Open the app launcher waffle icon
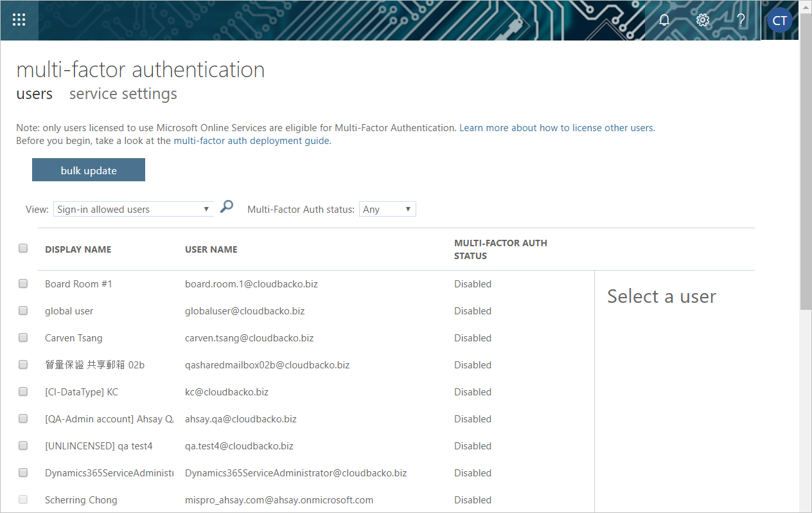This screenshot has height=513, width=812. (x=19, y=20)
